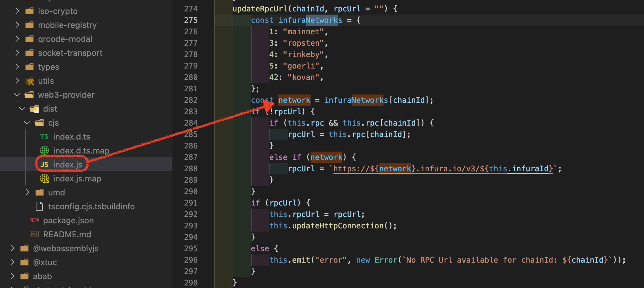This screenshot has width=644, height=288.
Task: Expand the qrcode-modal folder
Action: point(18,39)
